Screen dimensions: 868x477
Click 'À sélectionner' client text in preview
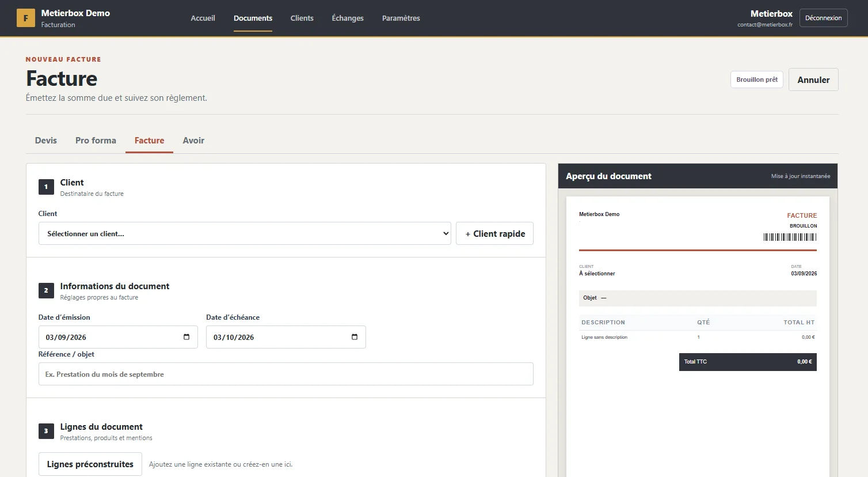(x=597, y=274)
